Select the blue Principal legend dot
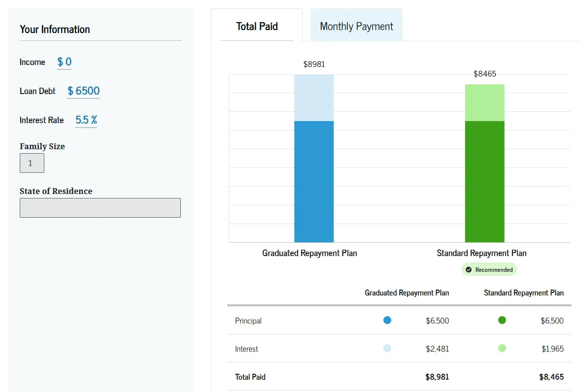Viewport: 580px width, 392px height. (388, 320)
